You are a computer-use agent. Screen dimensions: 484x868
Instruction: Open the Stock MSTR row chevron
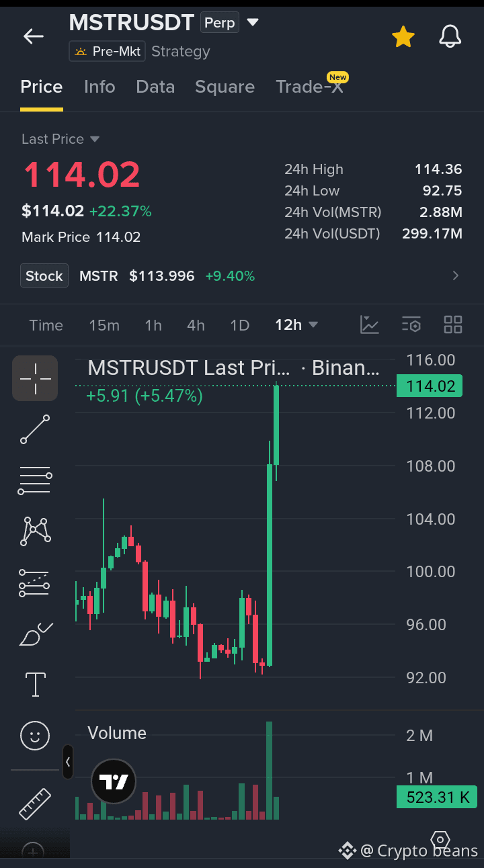coord(456,275)
